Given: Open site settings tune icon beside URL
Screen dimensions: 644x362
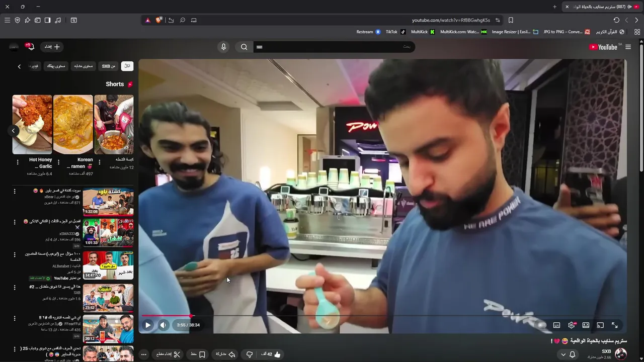Looking at the screenshot, I should pos(498,20).
